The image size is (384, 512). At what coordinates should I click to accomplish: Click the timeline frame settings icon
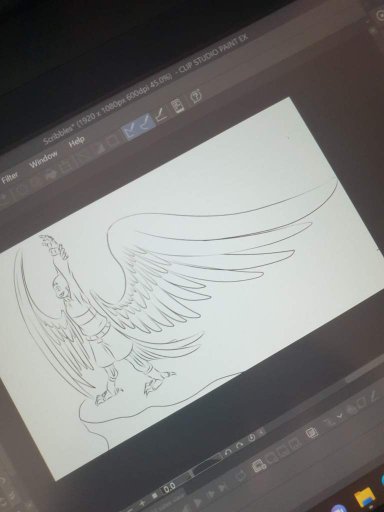312,433
